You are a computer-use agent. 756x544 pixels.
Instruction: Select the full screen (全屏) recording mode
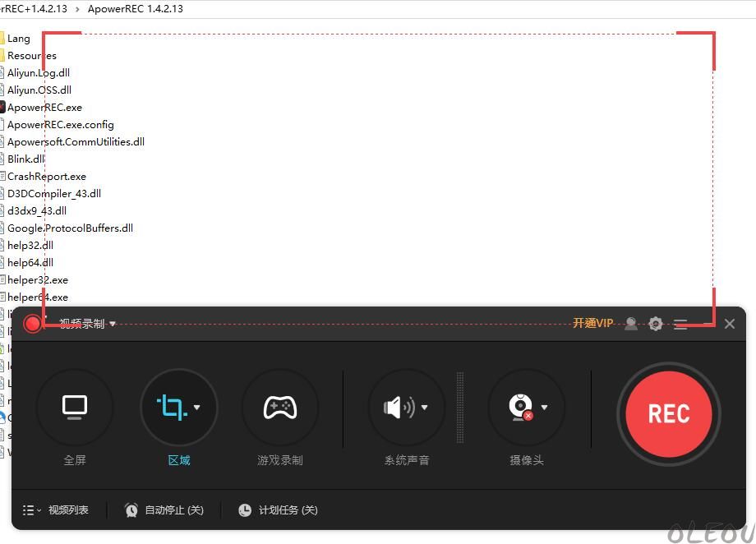coord(75,408)
